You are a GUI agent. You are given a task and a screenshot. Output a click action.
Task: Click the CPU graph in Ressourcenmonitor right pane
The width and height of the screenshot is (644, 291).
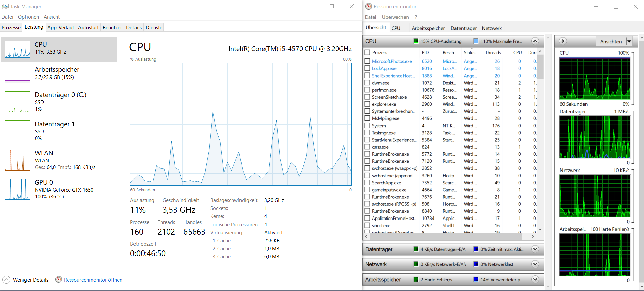pos(595,78)
